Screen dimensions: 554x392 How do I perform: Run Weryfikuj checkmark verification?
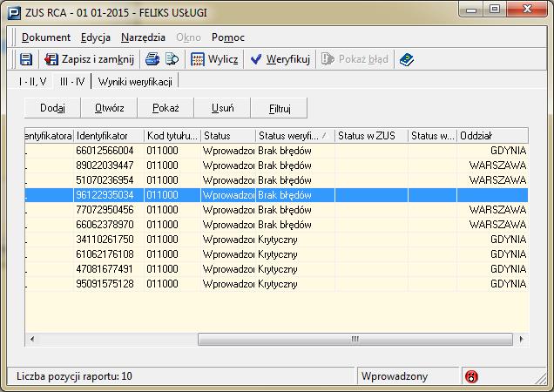coord(280,59)
